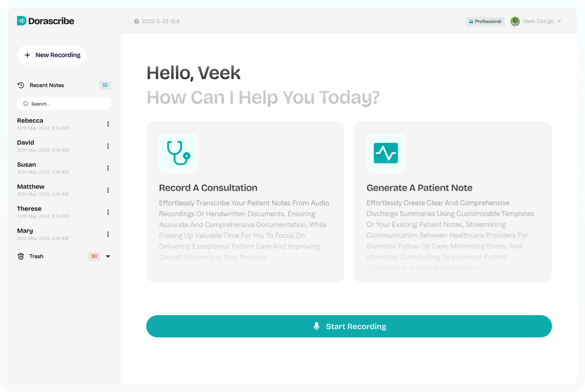Open the Therese note
Image resolution: width=585 pixels, height=392 pixels.
pyautogui.click(x=30, y=209)
